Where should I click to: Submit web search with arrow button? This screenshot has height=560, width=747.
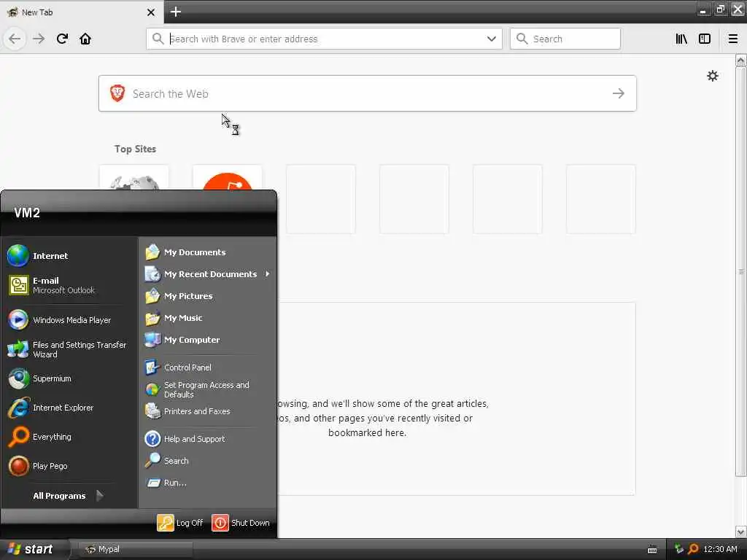coord(619,93)
